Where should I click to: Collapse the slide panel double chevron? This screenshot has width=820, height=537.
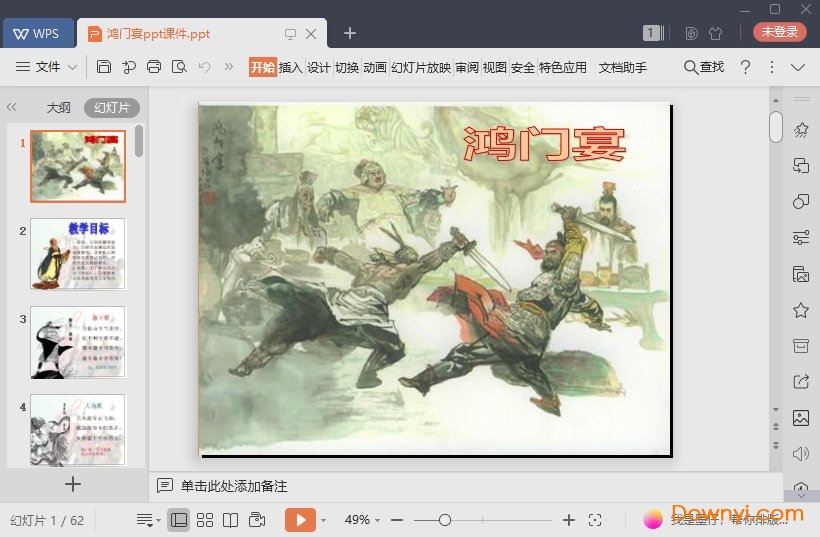click(12, 107)
